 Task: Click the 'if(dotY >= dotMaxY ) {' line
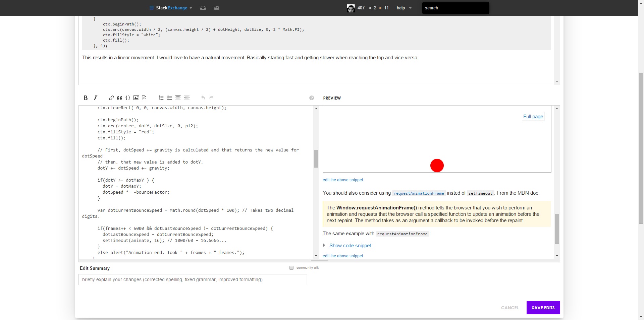point(126,180)
